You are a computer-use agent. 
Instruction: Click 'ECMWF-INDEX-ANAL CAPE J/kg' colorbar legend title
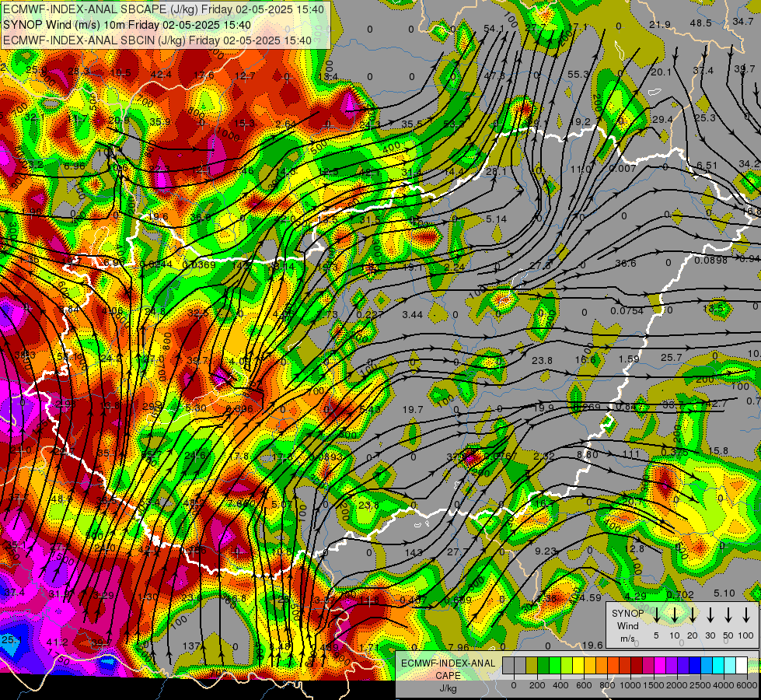449,675
